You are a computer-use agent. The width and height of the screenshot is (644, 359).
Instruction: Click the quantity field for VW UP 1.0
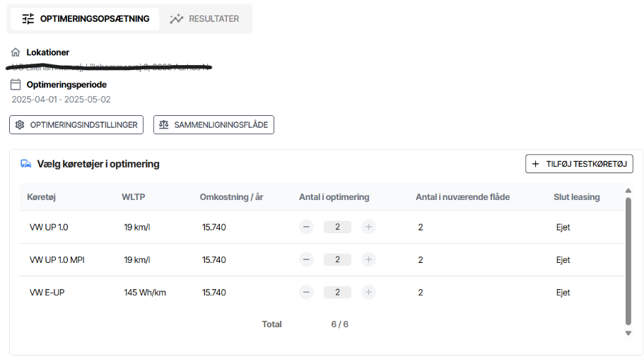337,227
